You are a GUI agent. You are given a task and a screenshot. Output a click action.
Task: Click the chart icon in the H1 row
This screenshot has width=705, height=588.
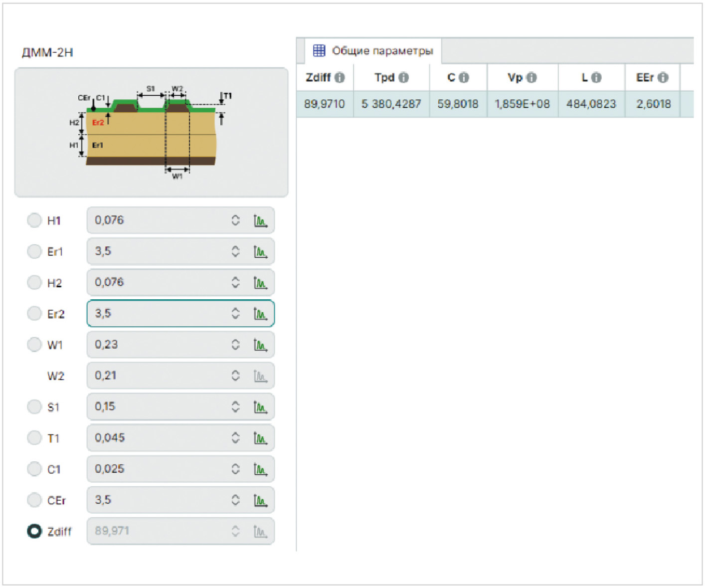(260, 220)
